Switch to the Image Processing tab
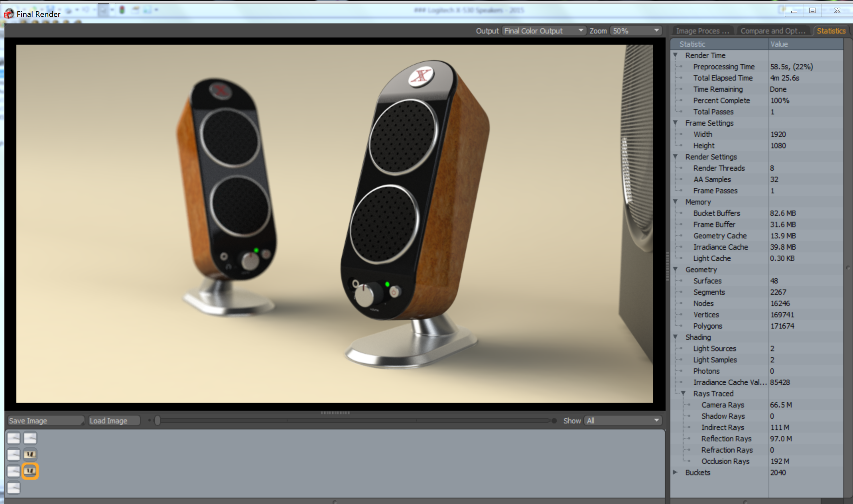 pos(702,31)
